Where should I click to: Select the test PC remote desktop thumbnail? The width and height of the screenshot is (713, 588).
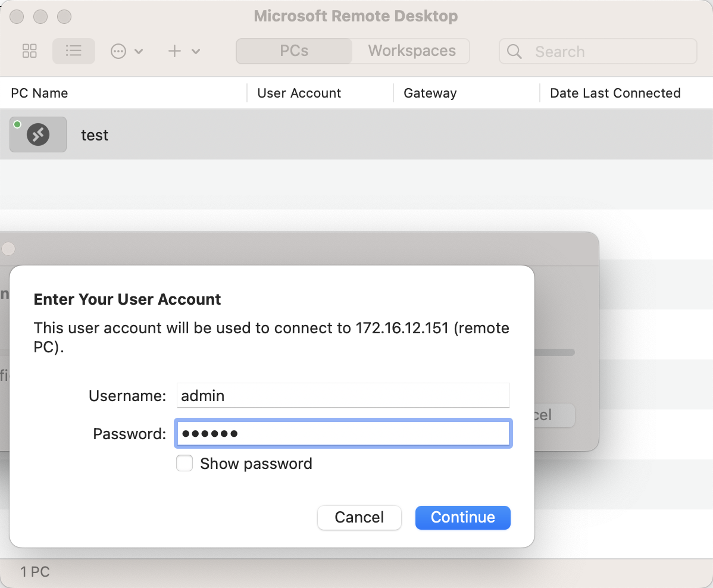coord(38,135)
